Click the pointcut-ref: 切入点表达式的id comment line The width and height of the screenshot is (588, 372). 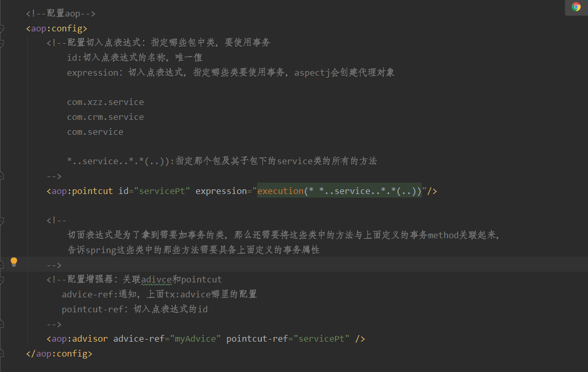135,309
